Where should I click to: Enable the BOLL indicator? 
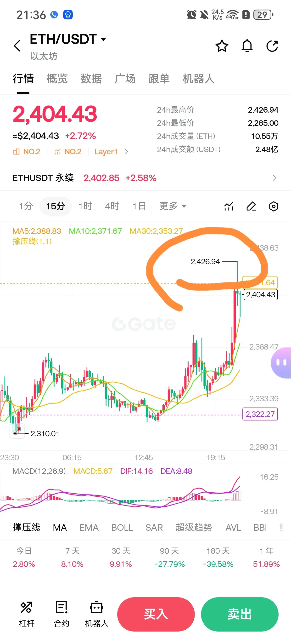[122, 528]
